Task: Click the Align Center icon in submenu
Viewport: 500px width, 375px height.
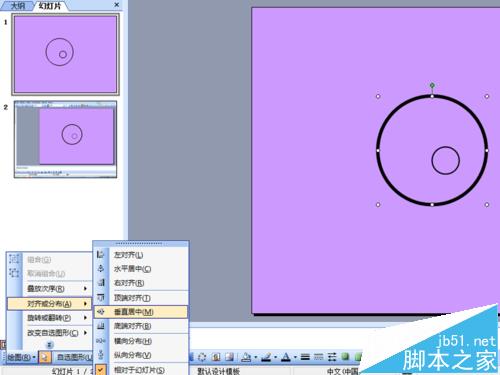Action: [101, 269]
